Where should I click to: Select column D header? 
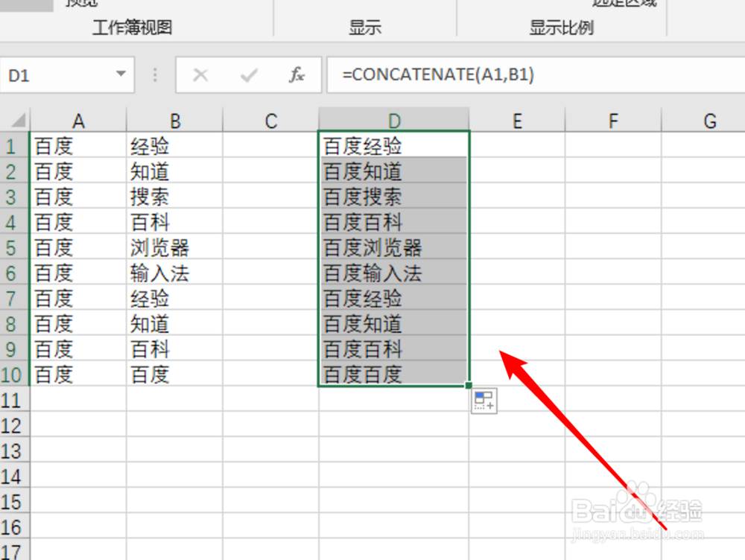(x=394, y=120)
